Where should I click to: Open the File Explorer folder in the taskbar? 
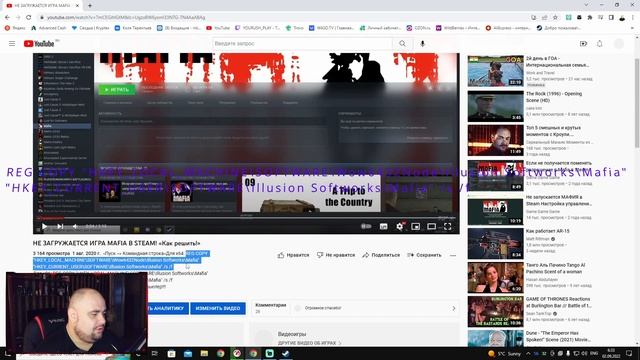tap(204, 353)
